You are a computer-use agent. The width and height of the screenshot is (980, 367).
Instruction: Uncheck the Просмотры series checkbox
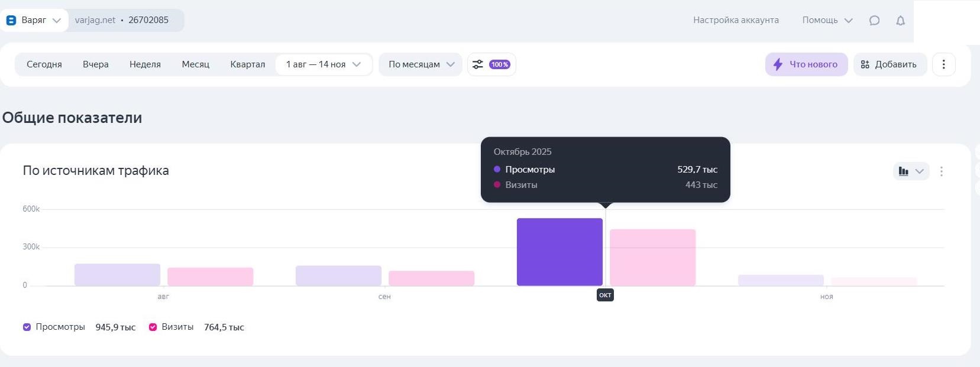[27, 327]
